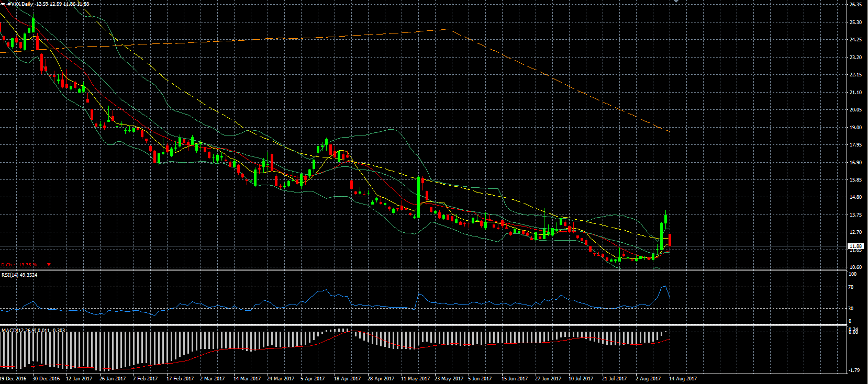Click the 11 May 2017 date label
The image size is (868, 384).
(x=415, y=378)
